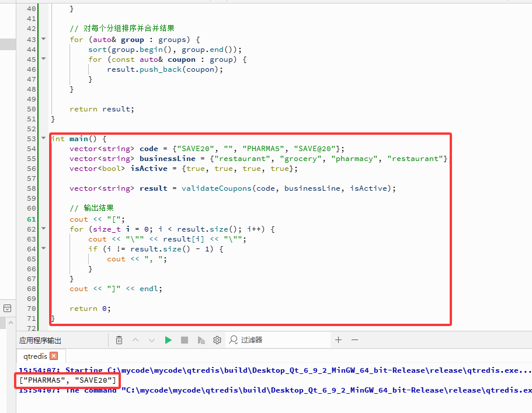Zoom out output text with minus icon
The height and width of the screenshot is (413, 532).
[354, 340]
